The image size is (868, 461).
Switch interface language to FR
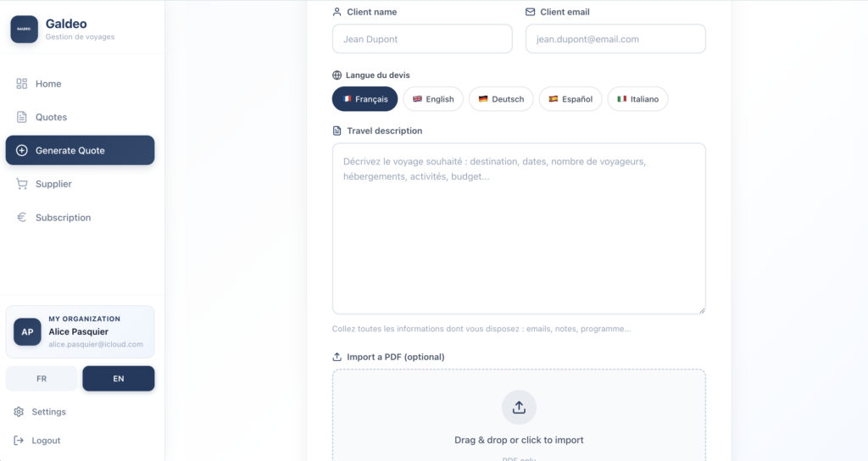(x=42, y=379)
